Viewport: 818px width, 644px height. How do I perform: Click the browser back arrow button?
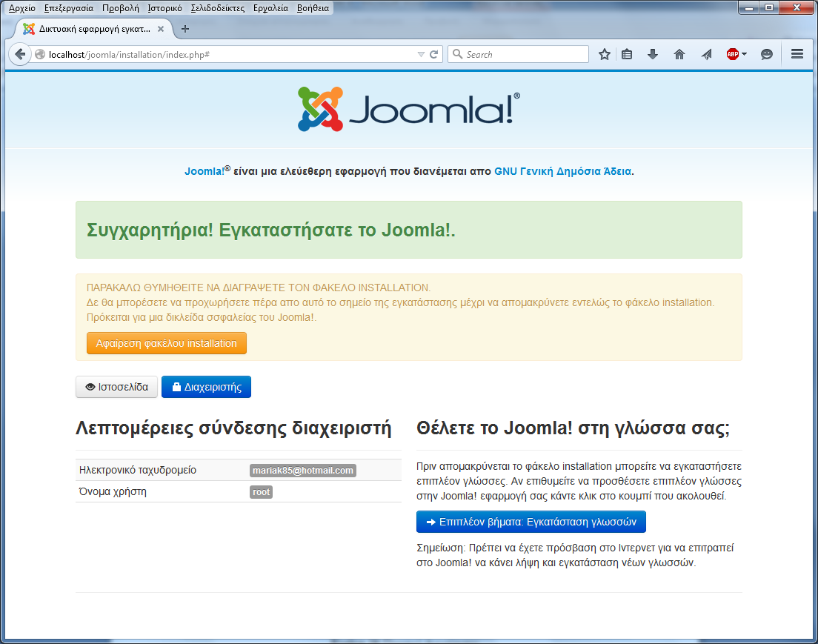20,54
